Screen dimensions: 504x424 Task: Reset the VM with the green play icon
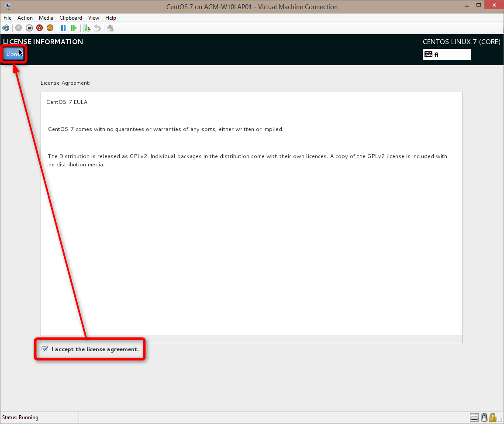[x=74, y=28]
